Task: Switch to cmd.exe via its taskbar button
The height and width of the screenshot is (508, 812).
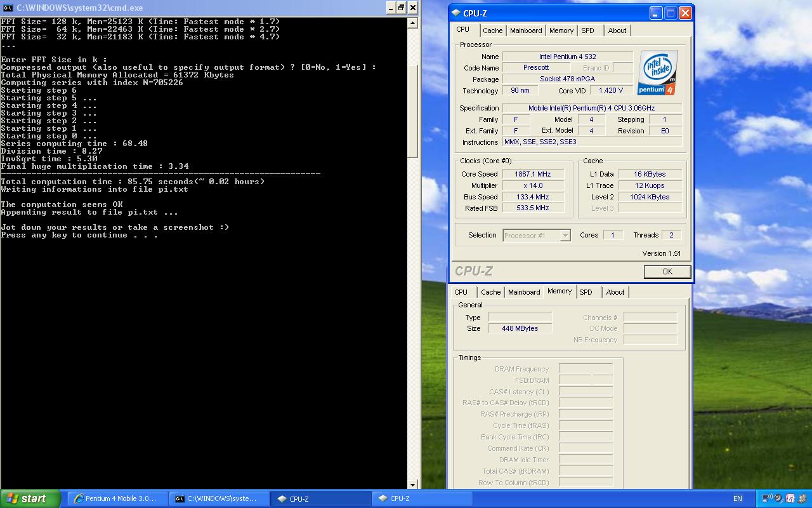Action: [219, 498]
